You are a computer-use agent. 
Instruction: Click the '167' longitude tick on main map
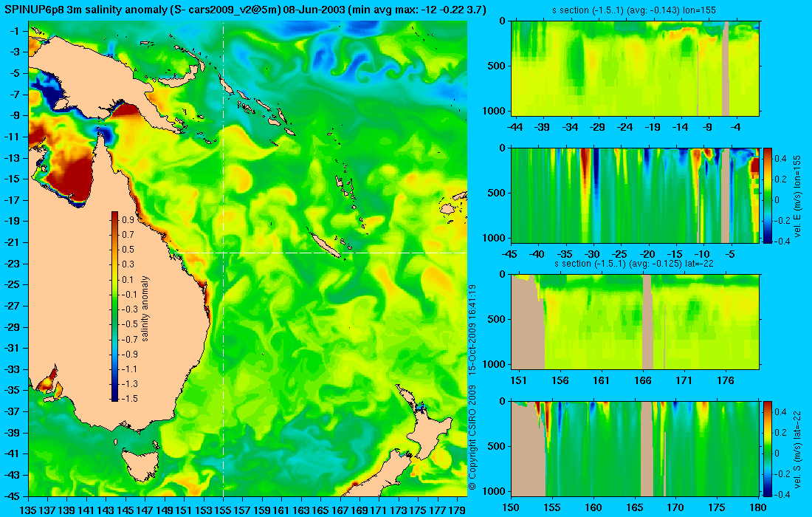[340, 510]
